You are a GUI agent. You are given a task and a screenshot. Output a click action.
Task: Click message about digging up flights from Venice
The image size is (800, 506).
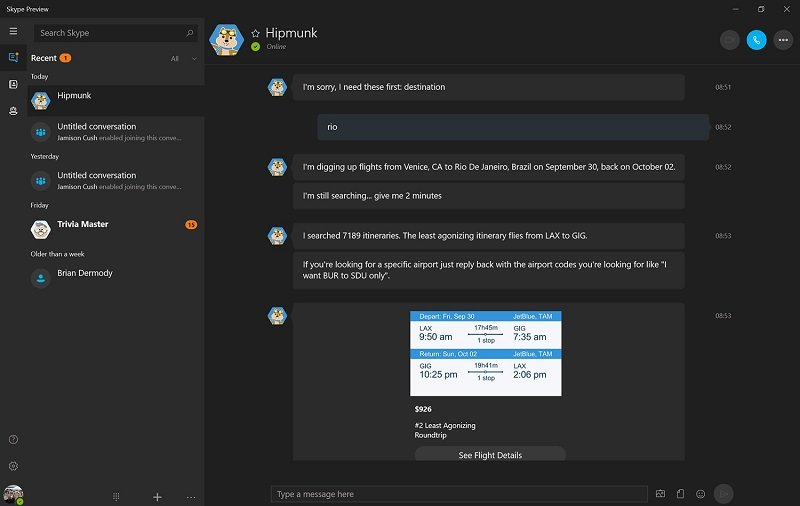(488, 167)
